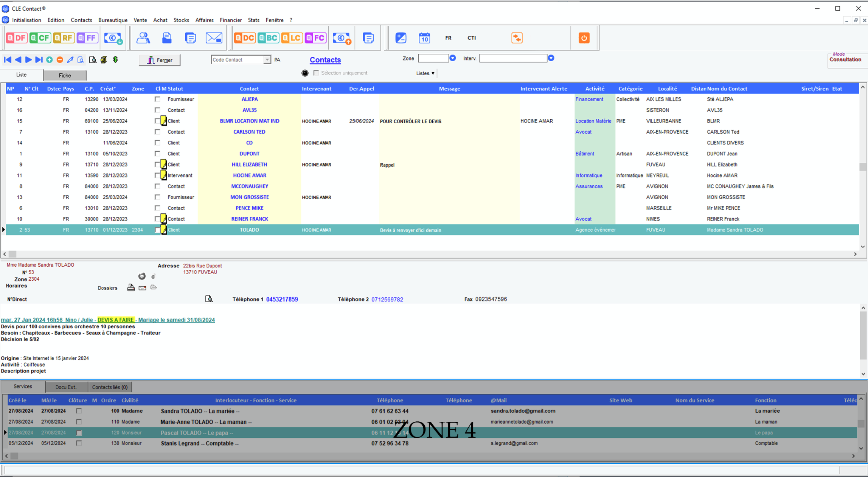Click the FR toolbar button

tap(448, 38)
